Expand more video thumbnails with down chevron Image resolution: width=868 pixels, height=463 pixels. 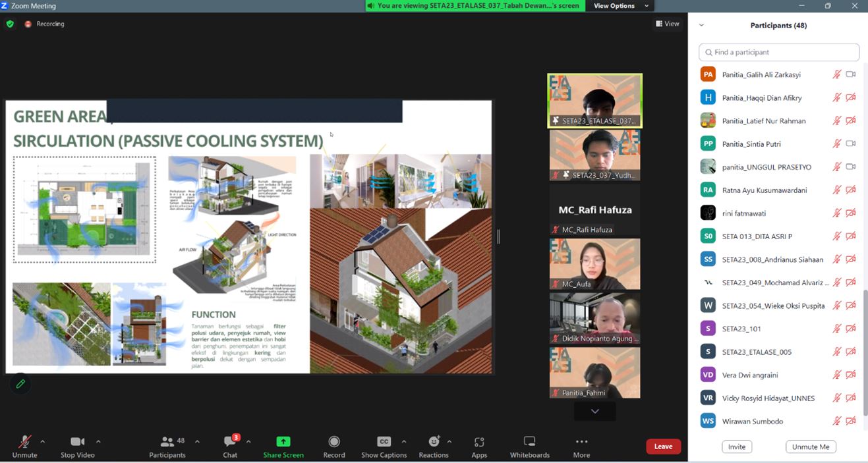click(x=594, y=411)
